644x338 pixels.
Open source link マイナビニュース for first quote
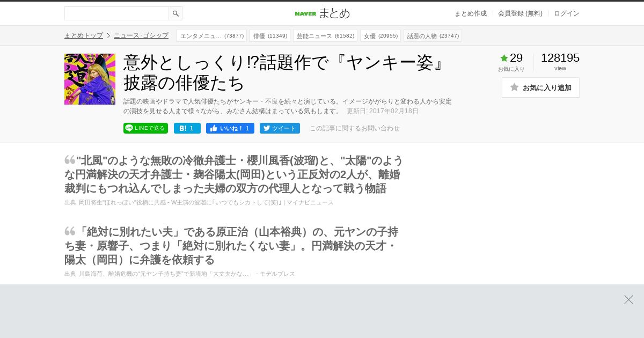point(206,202)
